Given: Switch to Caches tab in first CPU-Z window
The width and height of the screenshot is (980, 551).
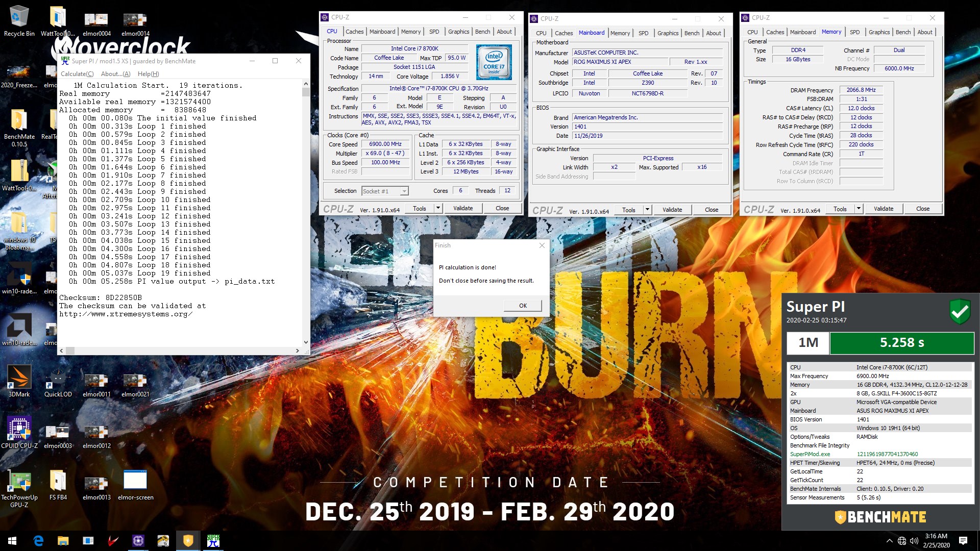Looking at the screenshot, I should click(x=355, y=32).
